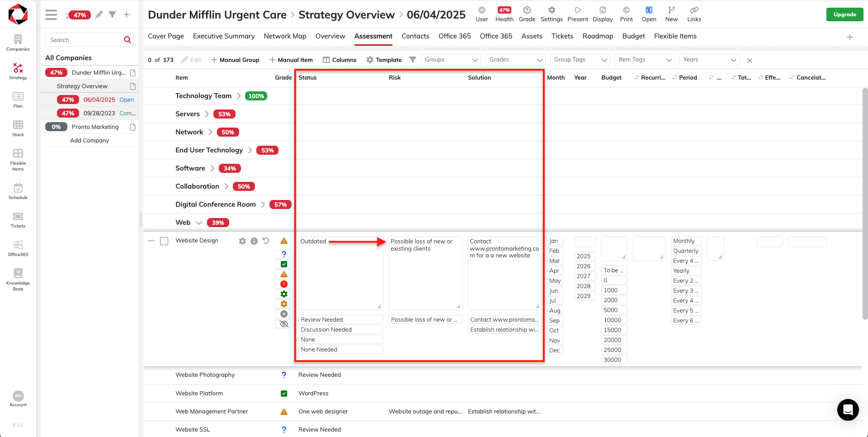Open the Grades dropdown filter
The height and width of the screenshot is (437, 868).
click(515, 60)
